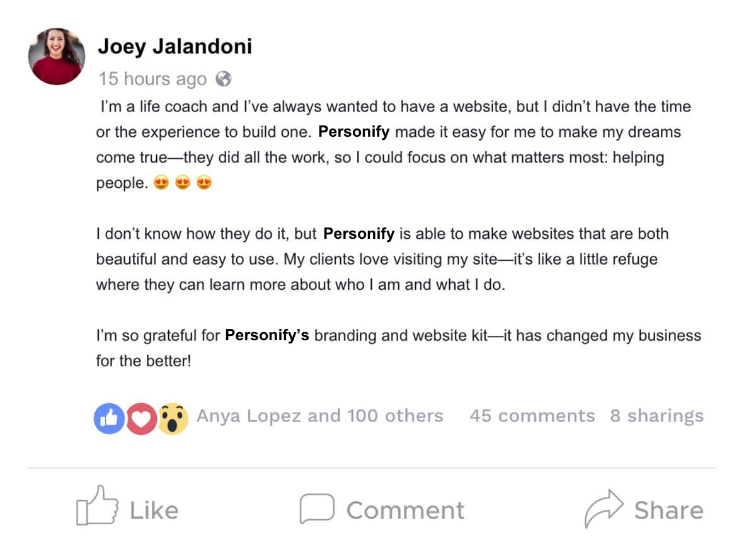Open Joey Jalandoni's profile name link
Viewport: 756px width, 557px height.
[175, 45]
